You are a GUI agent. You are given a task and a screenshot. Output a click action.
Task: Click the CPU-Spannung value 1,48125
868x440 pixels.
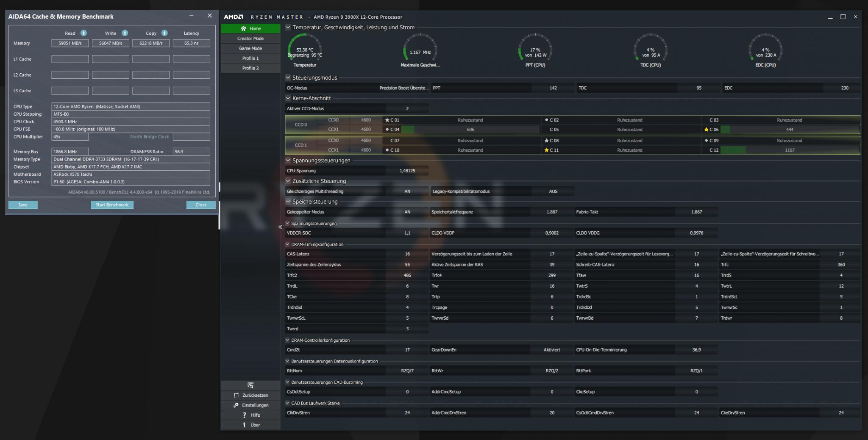point(407,171)
